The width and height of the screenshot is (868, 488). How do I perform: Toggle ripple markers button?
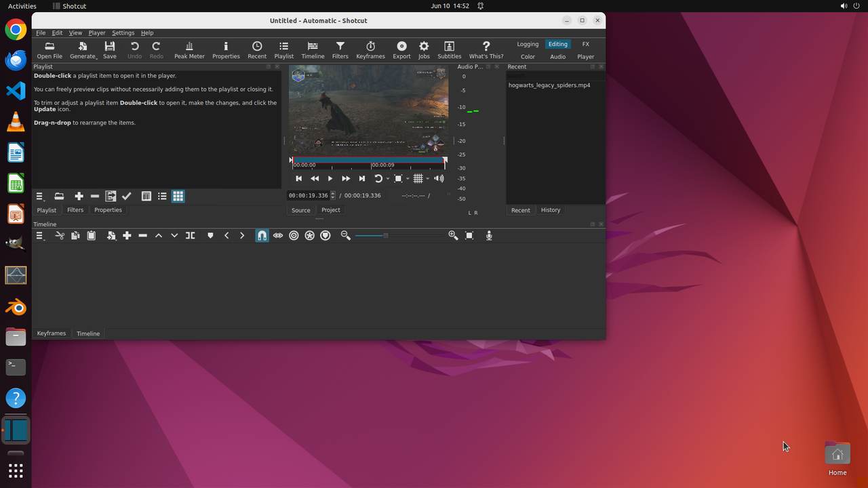[x=325, y=235]
